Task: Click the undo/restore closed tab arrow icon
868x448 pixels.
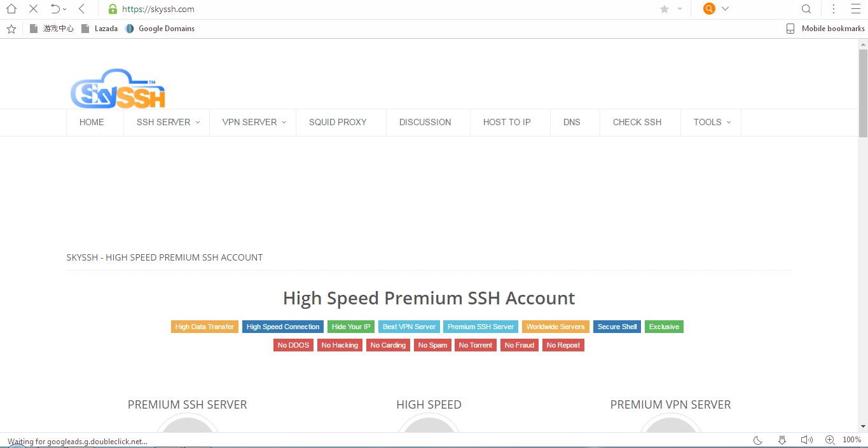Action: pos(55,9)
